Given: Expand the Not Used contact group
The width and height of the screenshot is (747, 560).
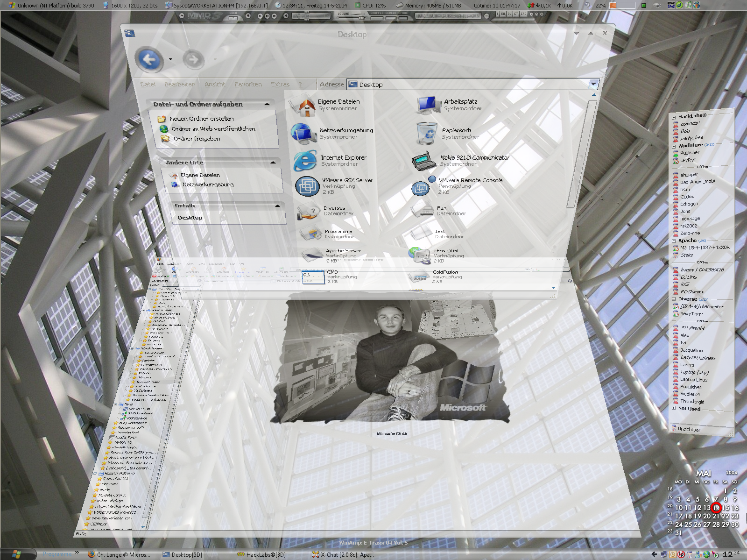Looking at the screenshot, I should click(x=674, y=408).
